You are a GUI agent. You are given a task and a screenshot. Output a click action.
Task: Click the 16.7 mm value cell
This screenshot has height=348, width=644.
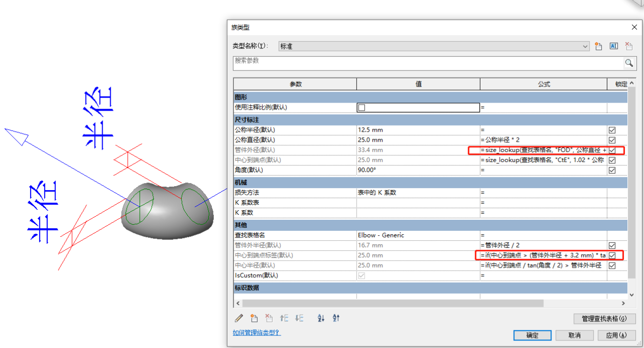pos(418,245)
